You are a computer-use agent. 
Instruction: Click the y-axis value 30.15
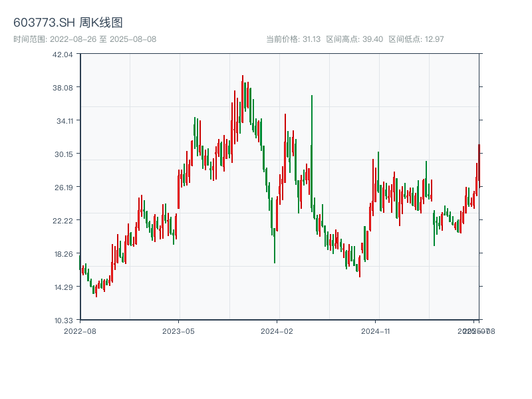(x=64, y=154)
